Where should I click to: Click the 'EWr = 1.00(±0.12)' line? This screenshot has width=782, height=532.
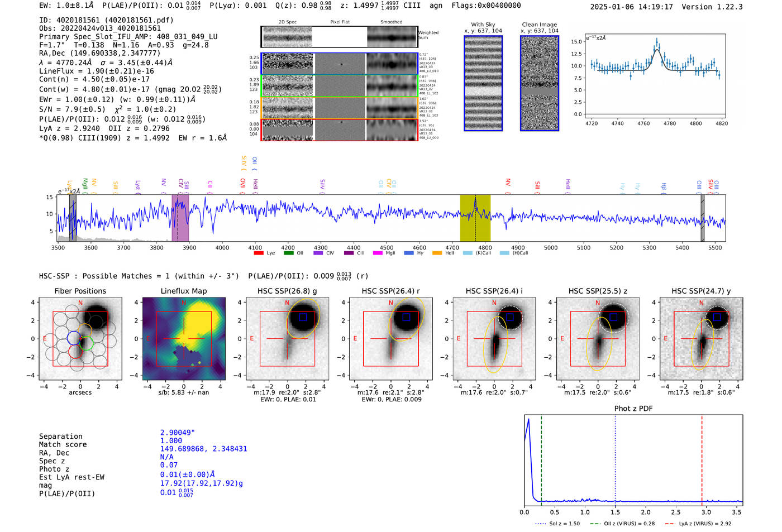pyautogui.click(x=117, y=99)
